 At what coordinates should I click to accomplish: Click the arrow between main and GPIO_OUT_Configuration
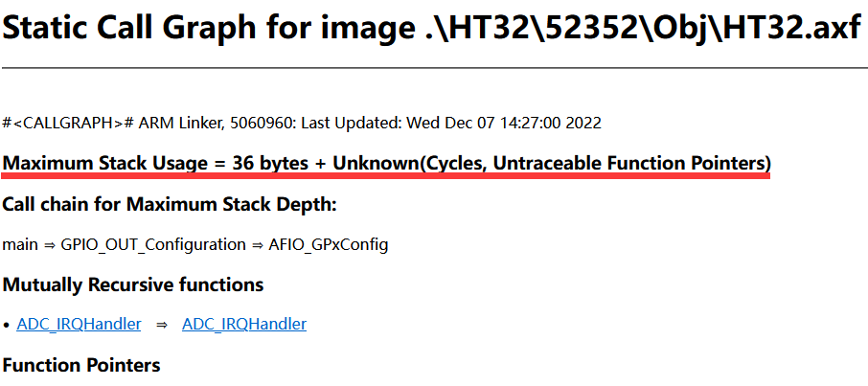pos(49,244)
